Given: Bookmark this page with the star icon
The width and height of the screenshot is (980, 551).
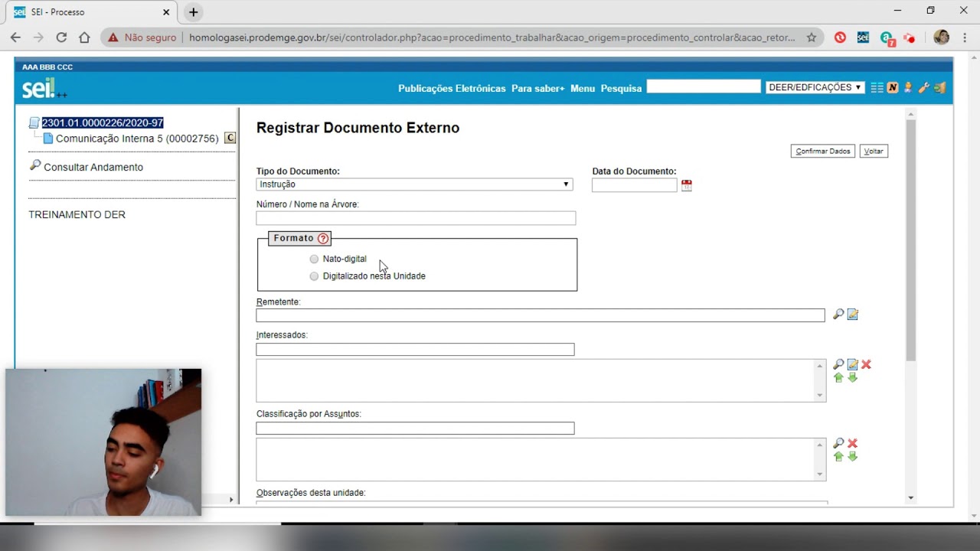Looking at the screenshot, I should coord(812,37).
